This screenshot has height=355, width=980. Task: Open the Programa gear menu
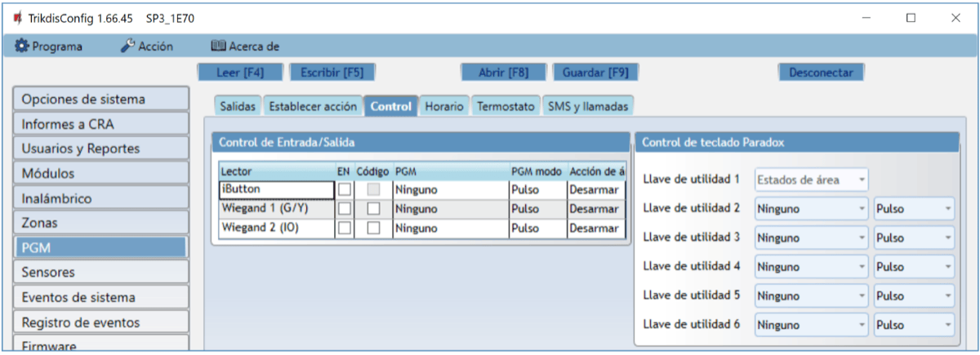49,47
